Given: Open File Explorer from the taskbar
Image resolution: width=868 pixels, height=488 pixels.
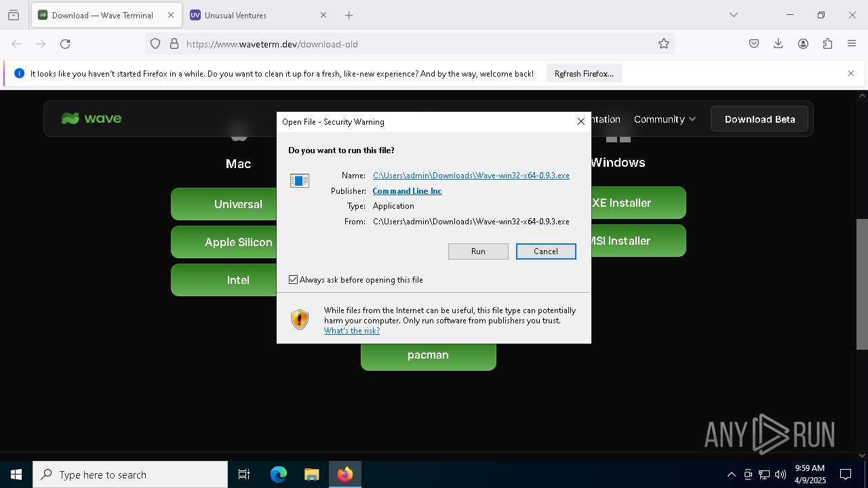Looking at the screenshot, I should [x=311, y=474].
